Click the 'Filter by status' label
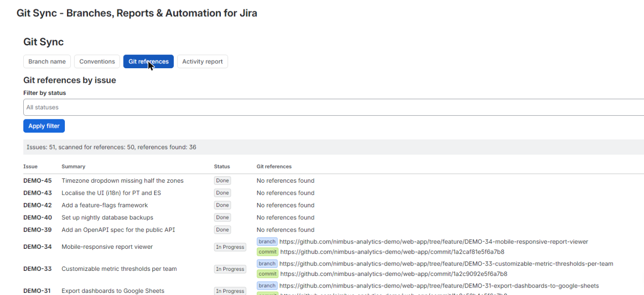 (x=45, y=93)
